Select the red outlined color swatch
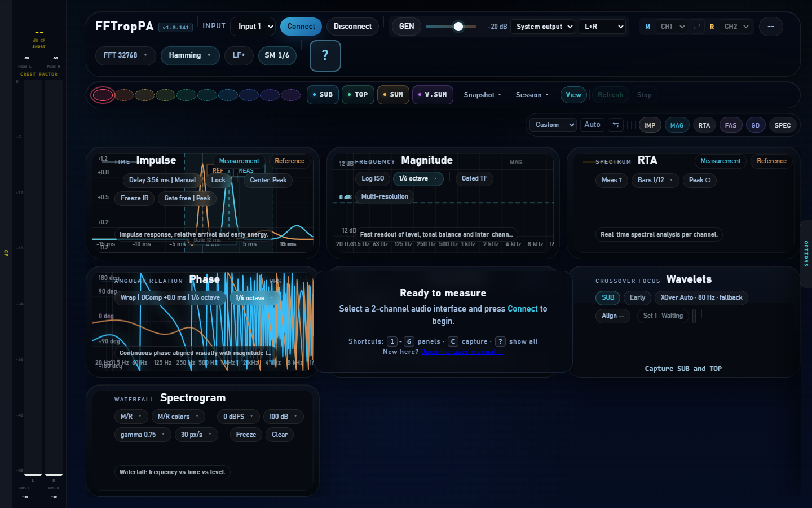This screenshot has width=812, height=508. [103, 95]
